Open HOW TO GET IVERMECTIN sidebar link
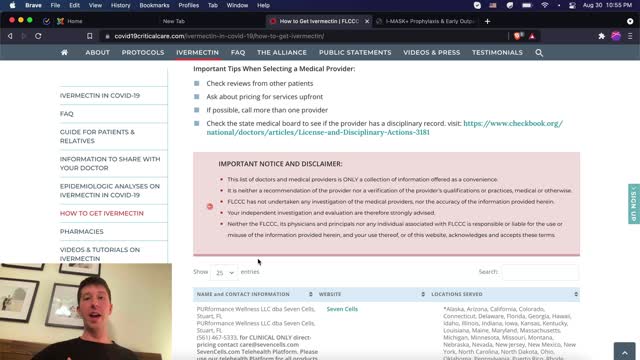The image size is (640, 360). [x=102, y=213]
